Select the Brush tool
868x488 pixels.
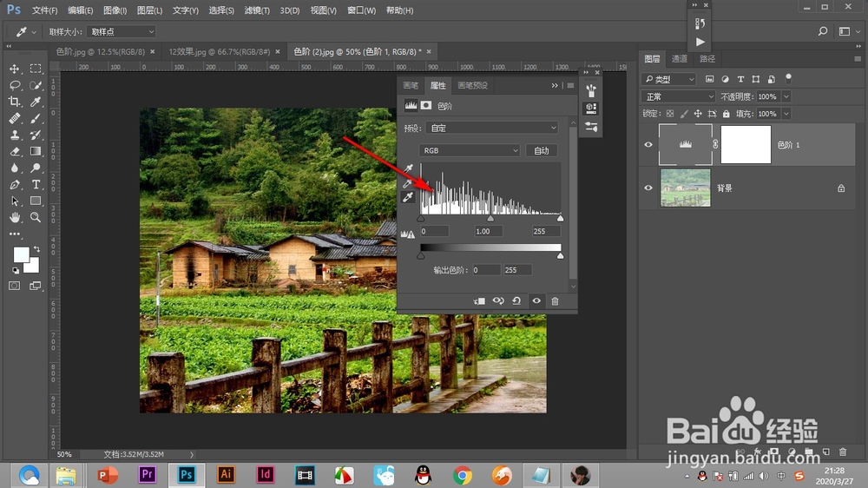pos(36,118)
